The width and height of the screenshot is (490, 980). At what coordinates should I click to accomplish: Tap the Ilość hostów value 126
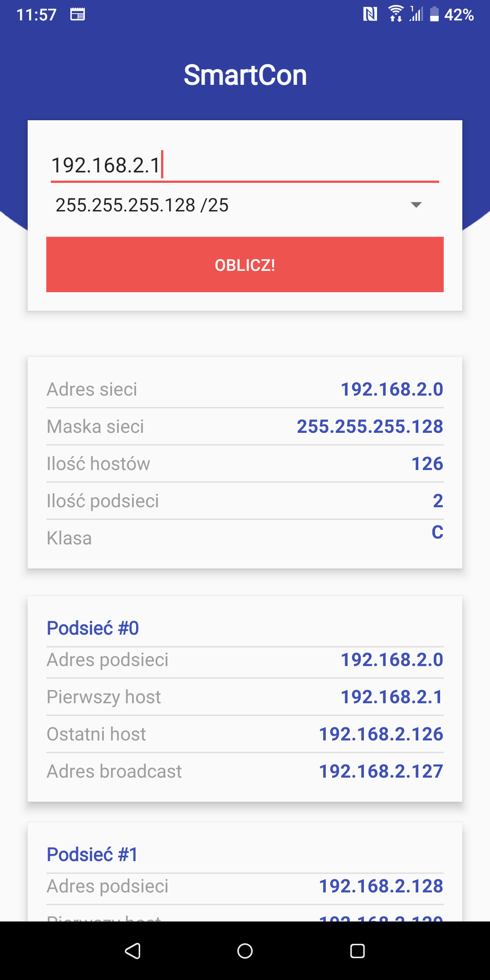tap(427, 464)
